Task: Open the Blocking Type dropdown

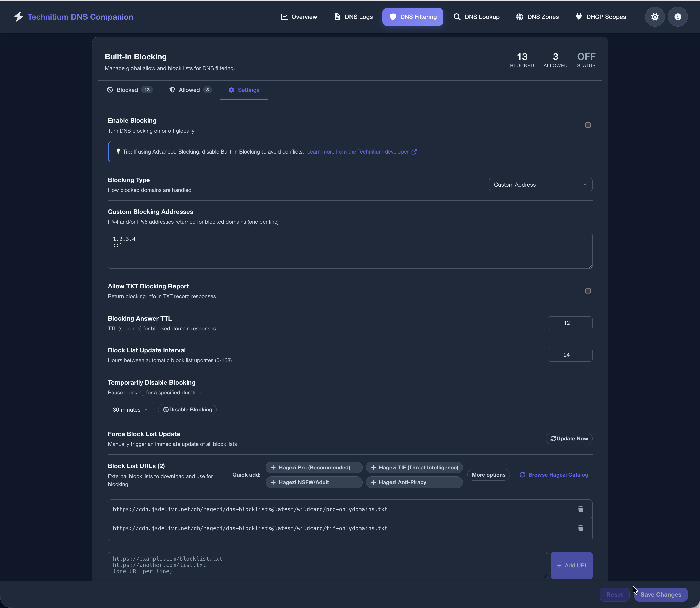Action: tap(540, 184)
